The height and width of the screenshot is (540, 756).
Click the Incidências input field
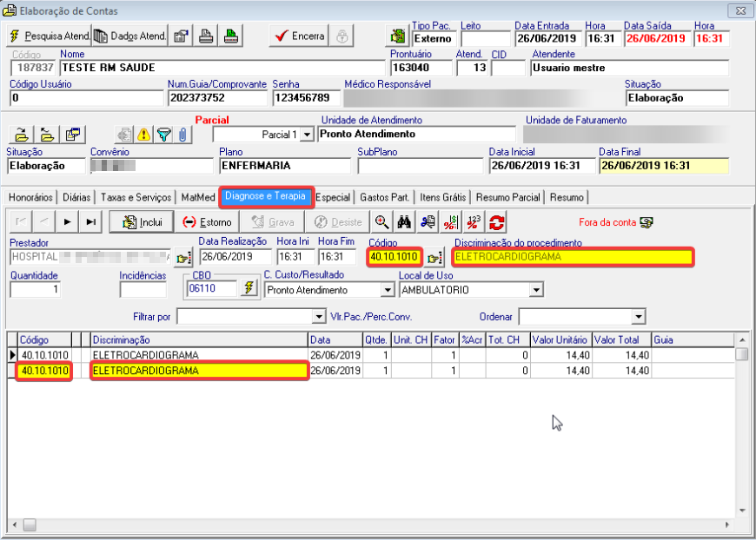coord(143,289)
